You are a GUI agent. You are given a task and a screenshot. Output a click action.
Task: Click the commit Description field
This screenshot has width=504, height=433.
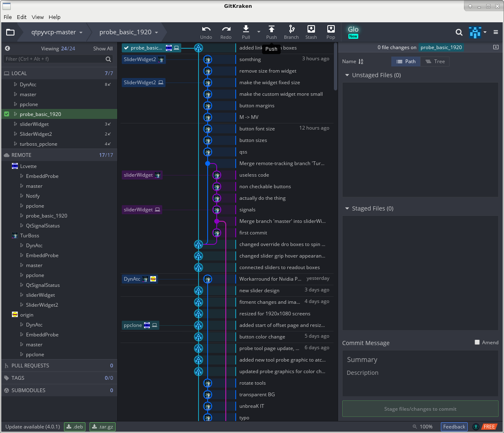coord(420,373)
